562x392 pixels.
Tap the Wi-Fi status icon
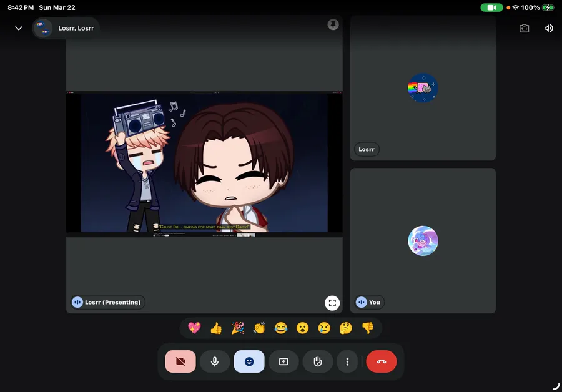click(515, 7)
